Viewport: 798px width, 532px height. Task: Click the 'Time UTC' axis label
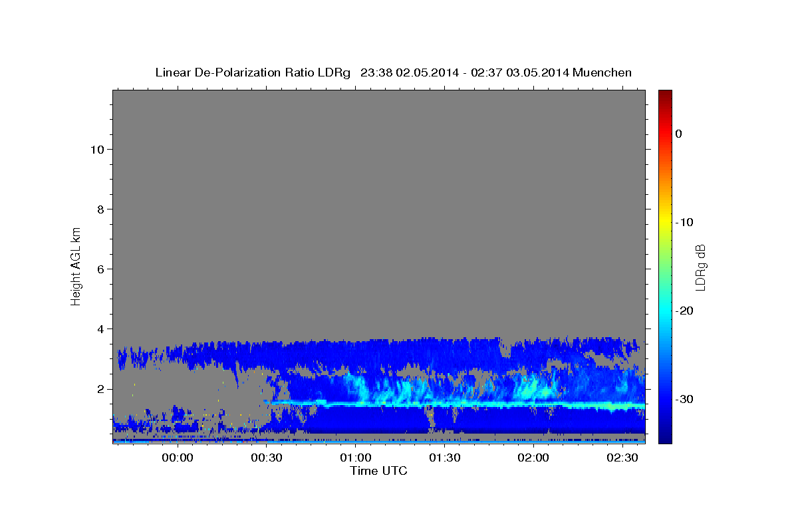tap(378, 471)
